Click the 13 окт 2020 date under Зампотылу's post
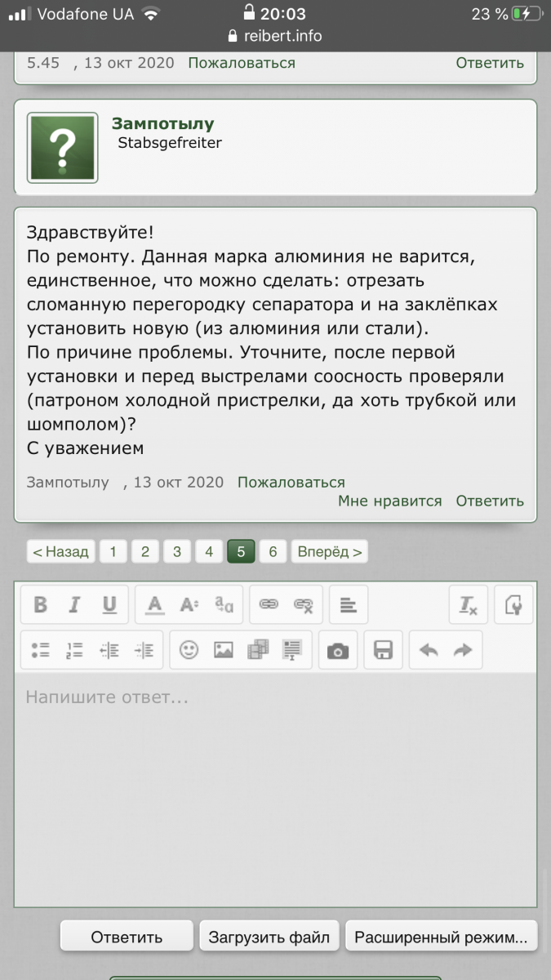This screenshot has width=551, height=980. point(178,483)
